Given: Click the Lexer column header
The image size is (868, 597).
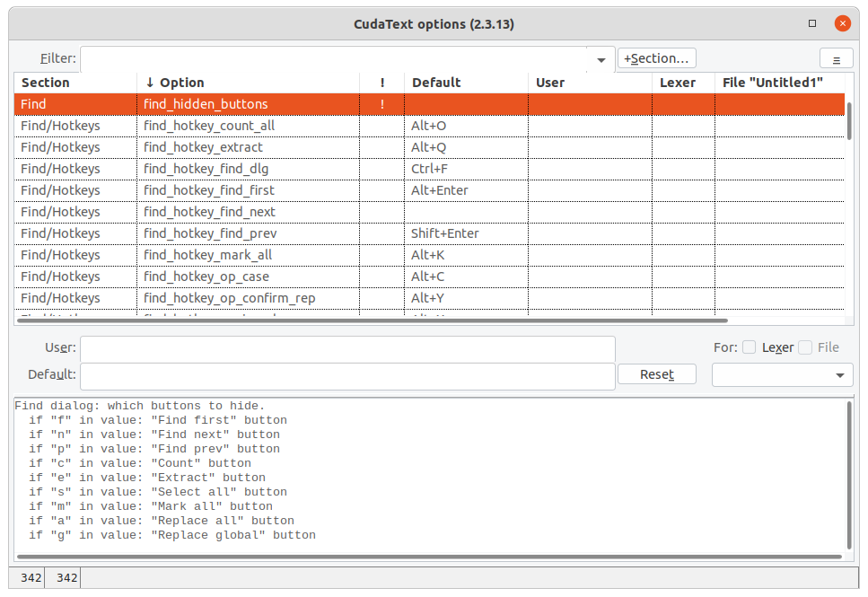Looking at the screenshot, I should (683, 83).
